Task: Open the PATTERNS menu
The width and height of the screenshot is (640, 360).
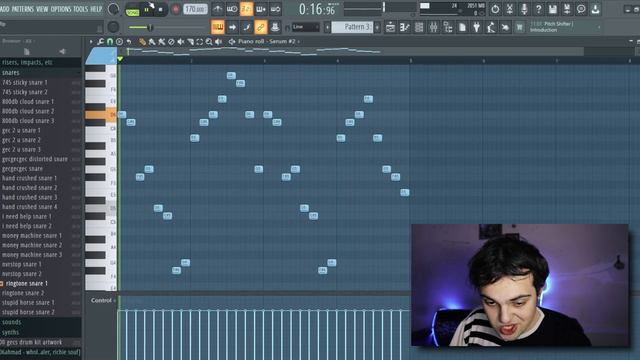Action: (23, 9)
